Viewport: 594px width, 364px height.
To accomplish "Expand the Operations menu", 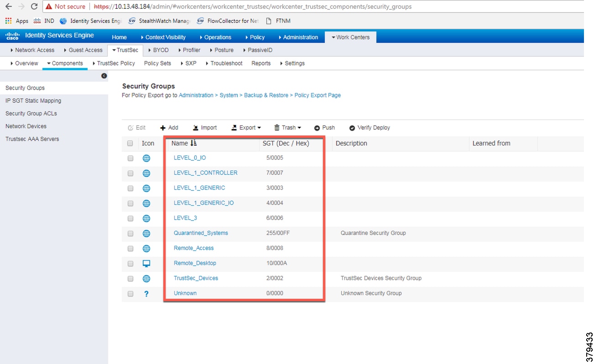I will pos(215,37).
